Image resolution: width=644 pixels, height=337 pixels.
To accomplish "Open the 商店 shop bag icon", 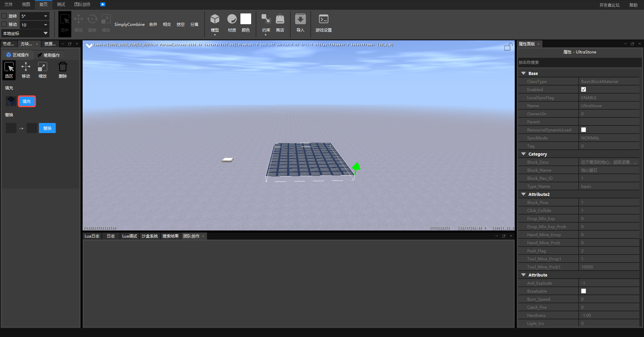I will [280, 19].
